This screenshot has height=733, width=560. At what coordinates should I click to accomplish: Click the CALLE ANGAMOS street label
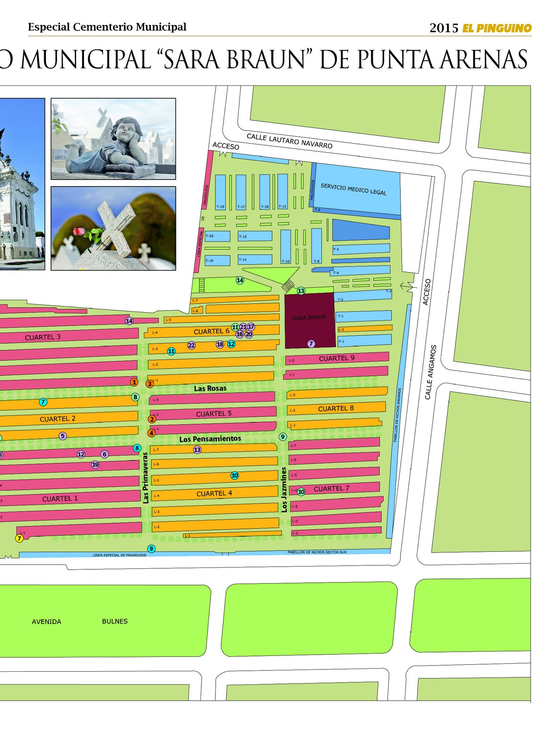coord(430,372)
